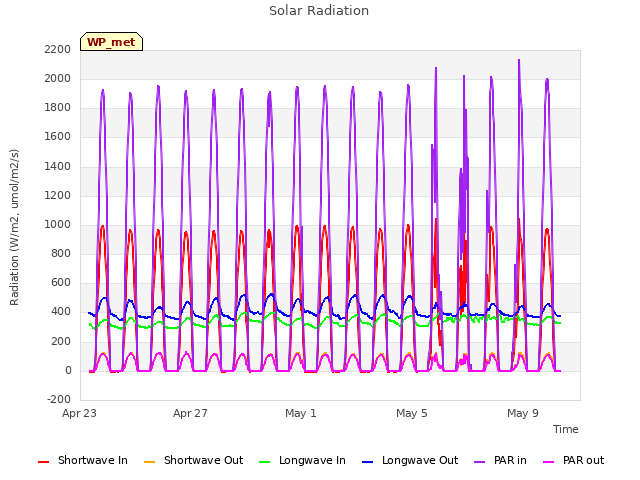Screen dimensions: 640x480
Task: Click the 1400 y-axis tick label
Action: point(58,166)
